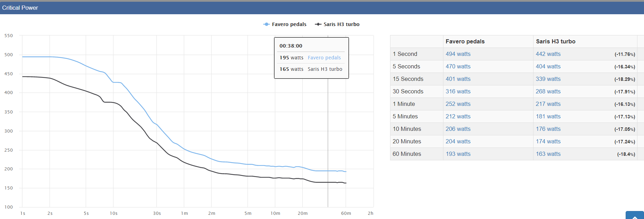Open Saris 10 Minutes 176 watts link
The width and height of the screenshot is (644, 219).
[x=548, y=129]
